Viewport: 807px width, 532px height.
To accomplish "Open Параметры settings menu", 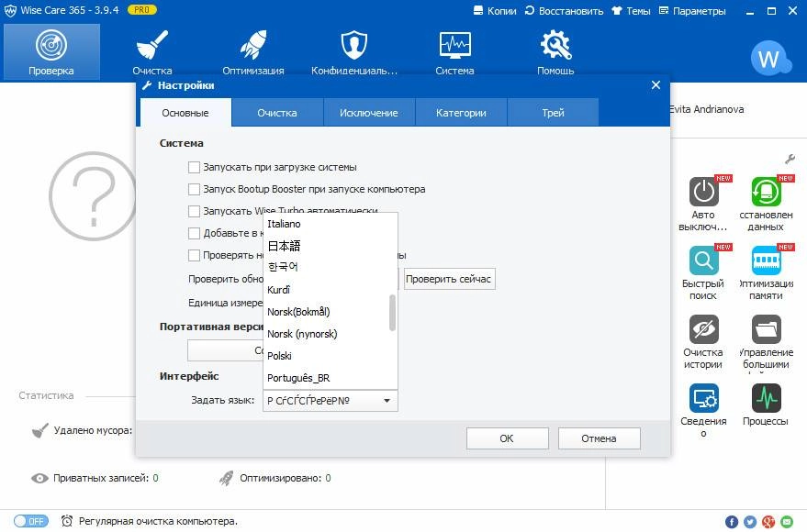I will 692,11.
